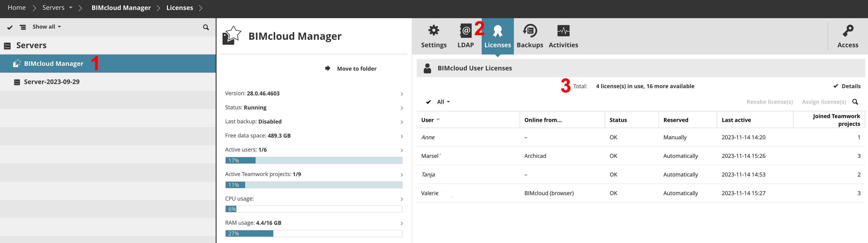Open the Activities pulse icon
The width and height of the screenshot is (868, 243).
click(x=563, y=31)
